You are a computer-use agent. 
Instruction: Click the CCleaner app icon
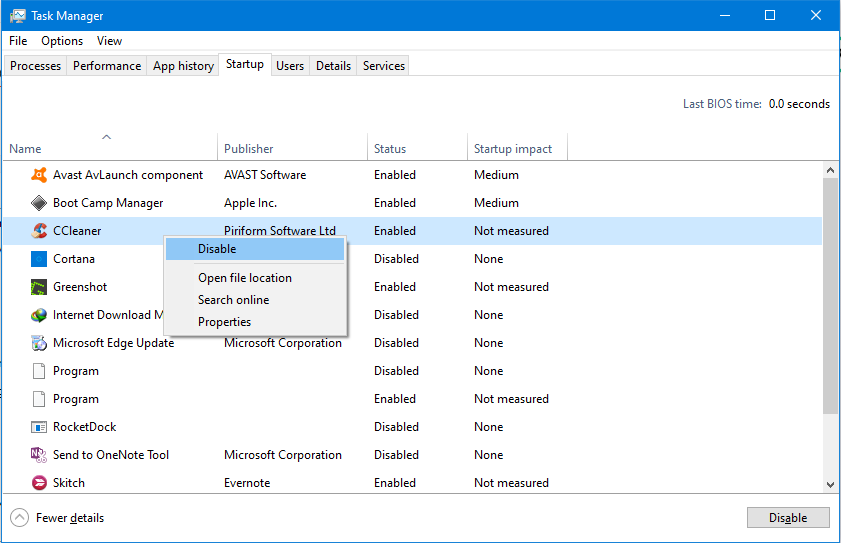(x=39, y=231)
